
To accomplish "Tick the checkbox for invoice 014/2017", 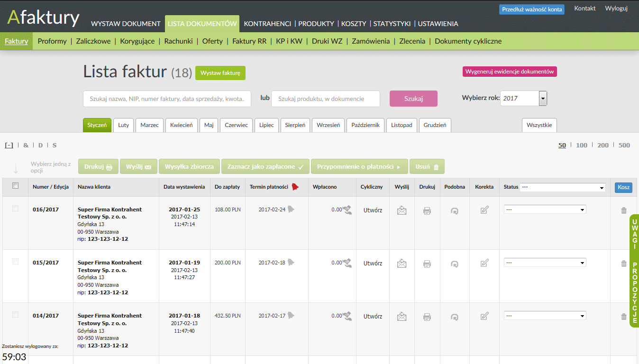I will click(x=15, y=314).
